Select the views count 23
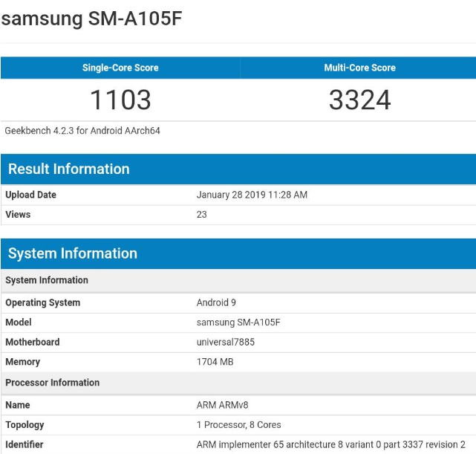 (x=201, y=215)
